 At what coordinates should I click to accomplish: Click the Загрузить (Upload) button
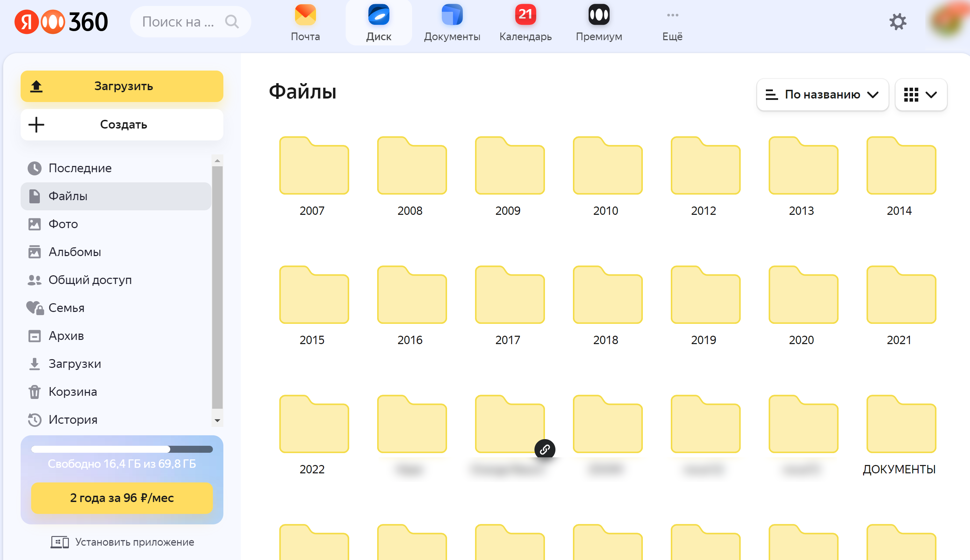123,86
